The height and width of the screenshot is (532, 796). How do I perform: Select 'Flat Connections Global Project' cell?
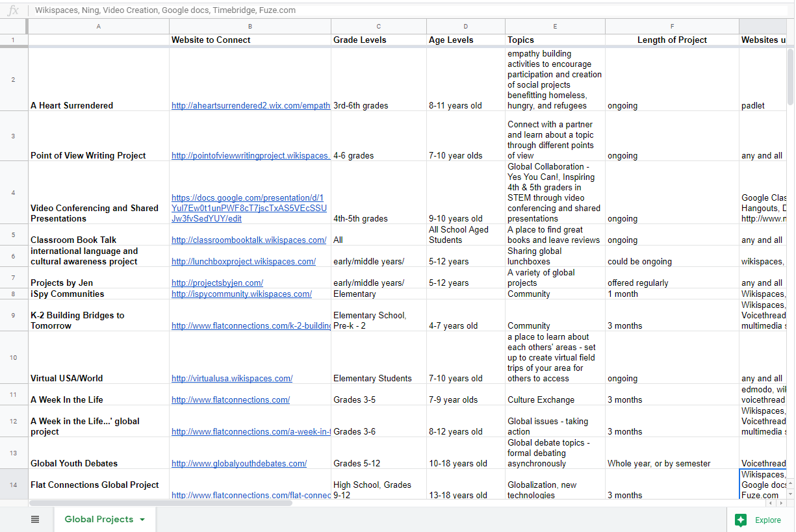(x=99, y=485)
